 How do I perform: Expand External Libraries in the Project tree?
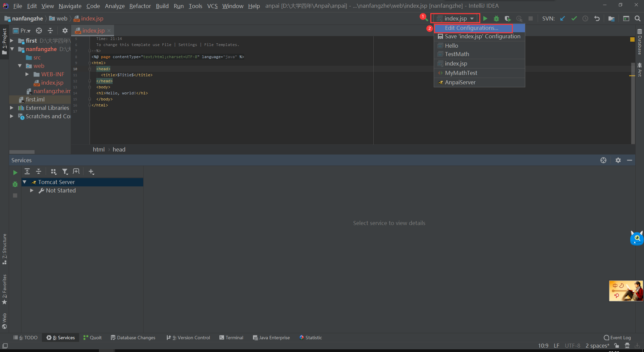[x=12, y=108]
